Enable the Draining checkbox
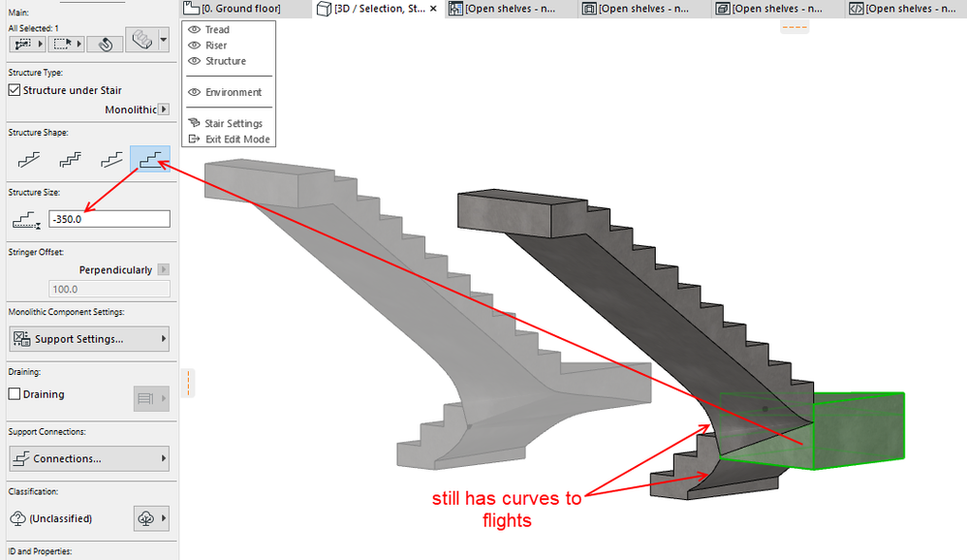 click(15, 393)
